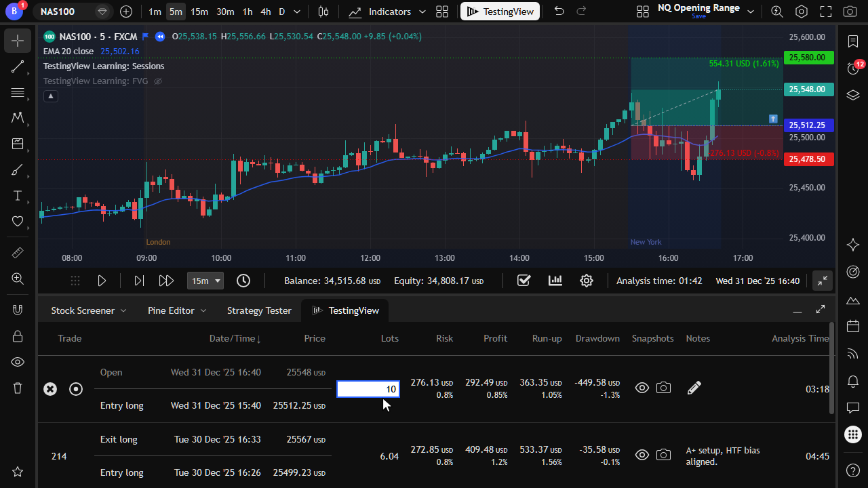Open the alerts clock panel
This screenshot has width=868, height=488.
853,68
